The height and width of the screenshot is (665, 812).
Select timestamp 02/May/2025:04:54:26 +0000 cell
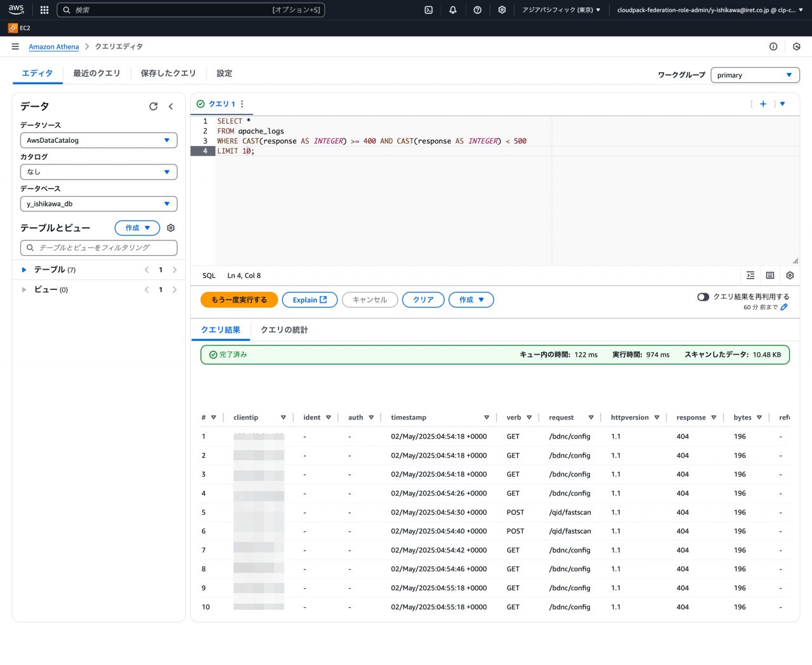439,493
